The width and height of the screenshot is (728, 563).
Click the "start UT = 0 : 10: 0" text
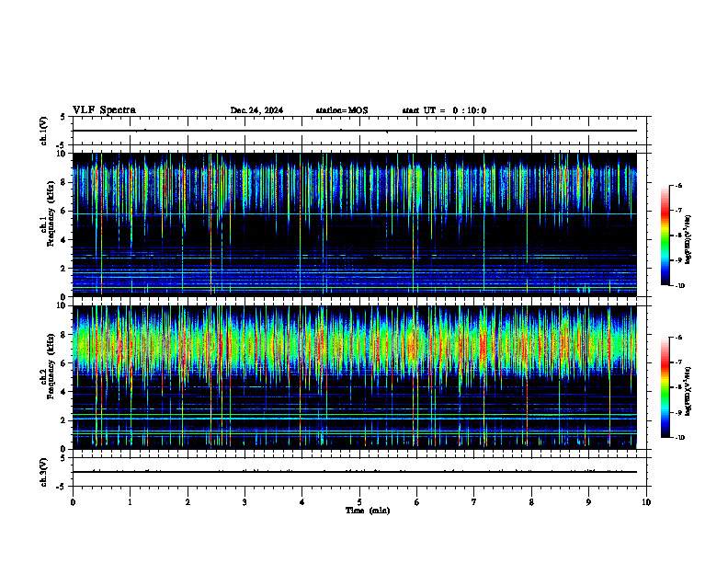(444, 110)
